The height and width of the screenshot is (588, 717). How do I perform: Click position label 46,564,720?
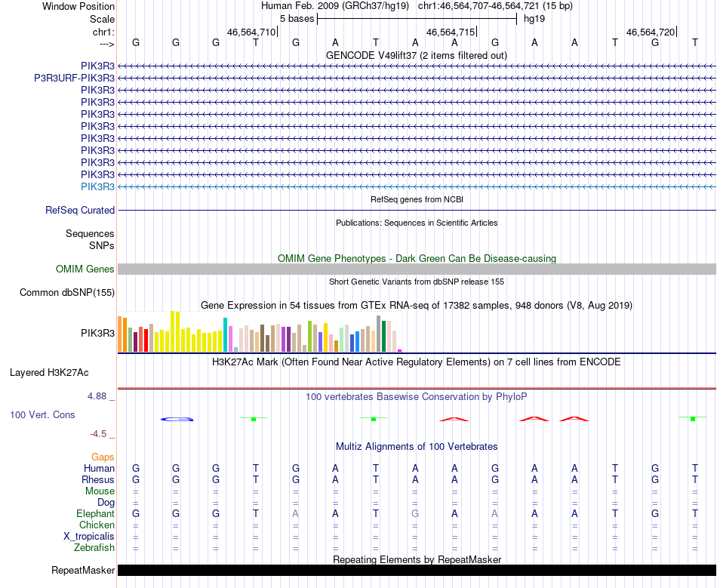pyautogui.click(x=651, y=32)
